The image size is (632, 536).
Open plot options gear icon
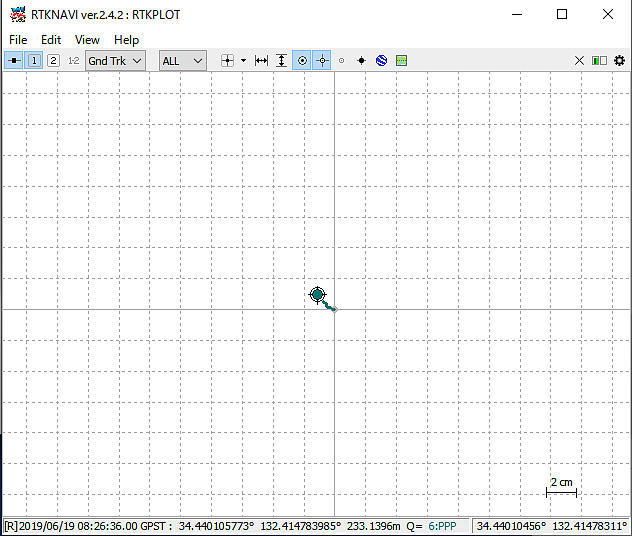pos(619,61)
